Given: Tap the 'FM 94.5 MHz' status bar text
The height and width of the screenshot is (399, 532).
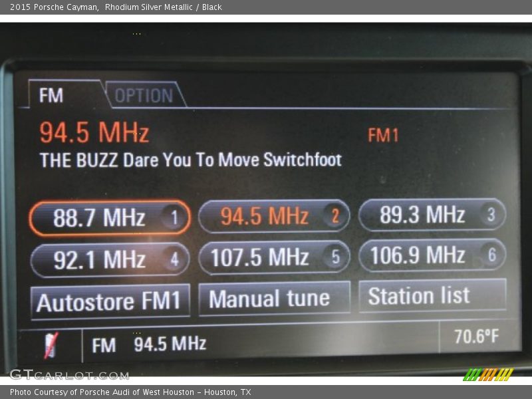Looking at the screenshot, I should (x=149, y=344).
